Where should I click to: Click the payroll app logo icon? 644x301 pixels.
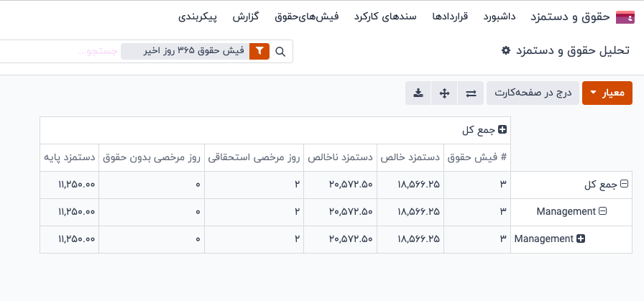click(625, 17)
